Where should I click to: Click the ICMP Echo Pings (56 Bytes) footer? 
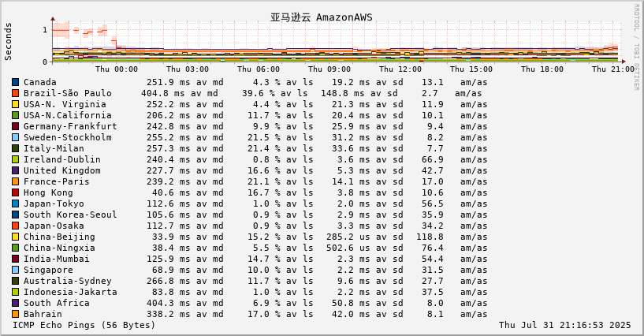[x=84, y=325]
